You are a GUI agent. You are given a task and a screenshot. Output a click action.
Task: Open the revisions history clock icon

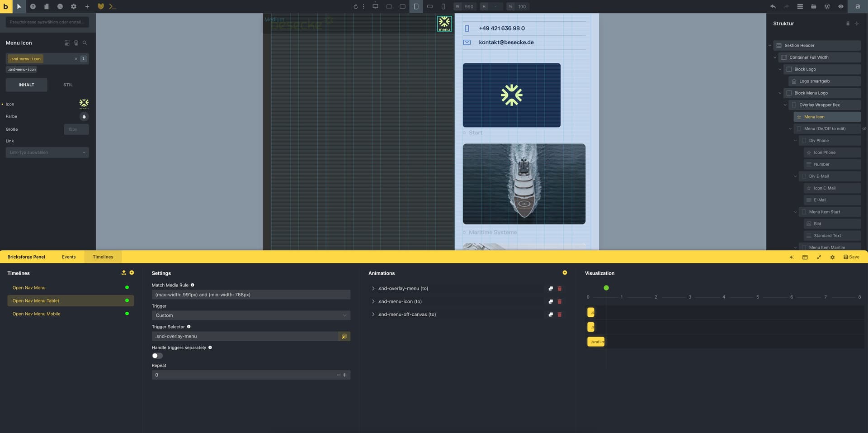60,6
